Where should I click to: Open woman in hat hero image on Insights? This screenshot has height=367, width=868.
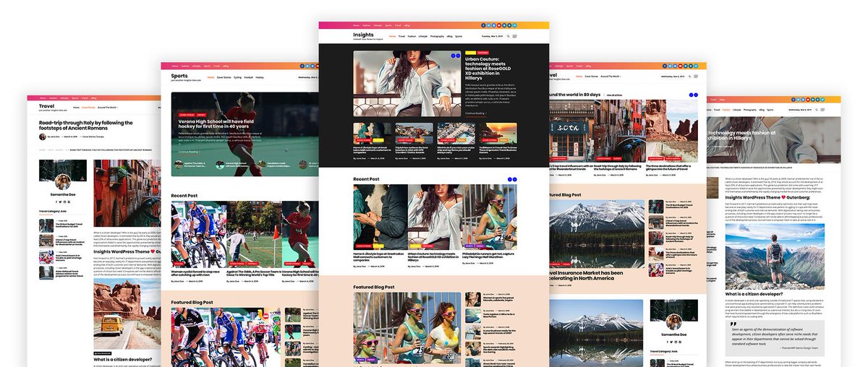click(407, 83)
